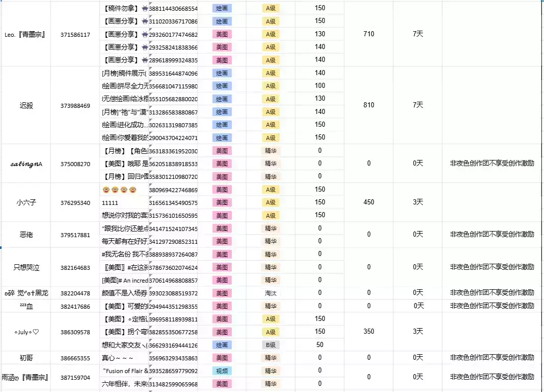Click the B级 badge
This screenshot has width=544, height=392.
coord(271,345)
